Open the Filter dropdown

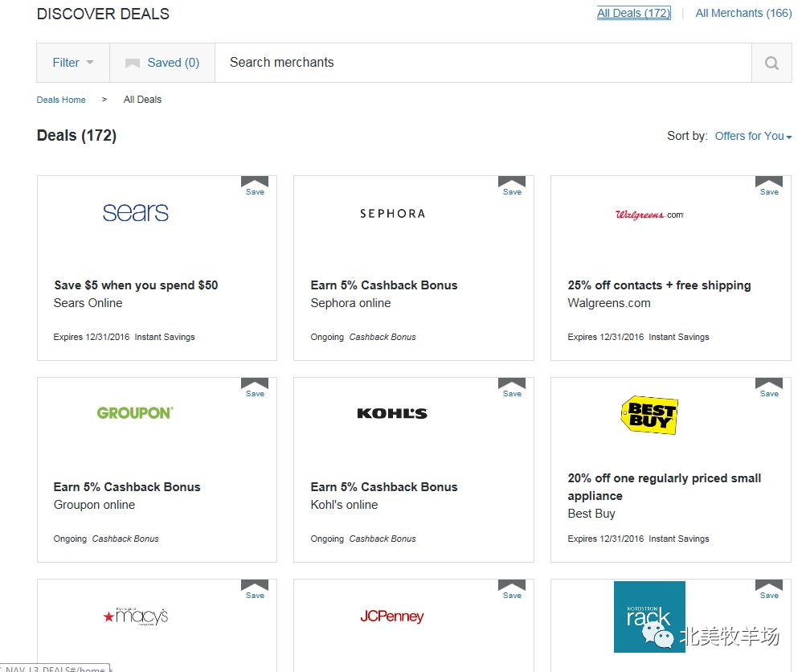[73, 63]
